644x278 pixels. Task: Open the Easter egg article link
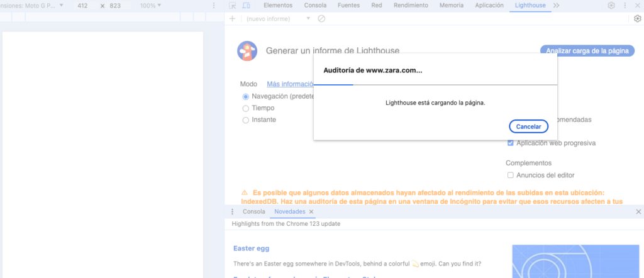(252, 248)
